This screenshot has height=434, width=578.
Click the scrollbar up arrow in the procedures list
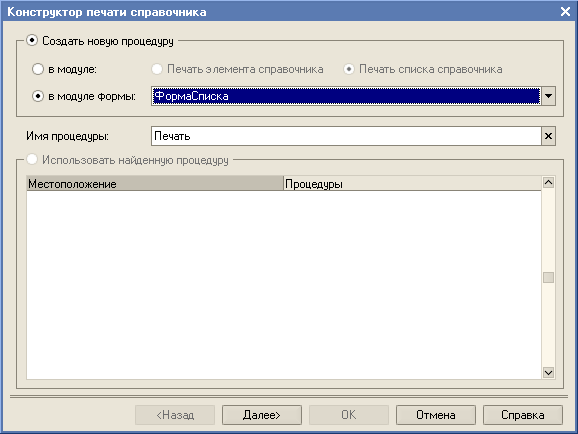[x=549, y=183]
